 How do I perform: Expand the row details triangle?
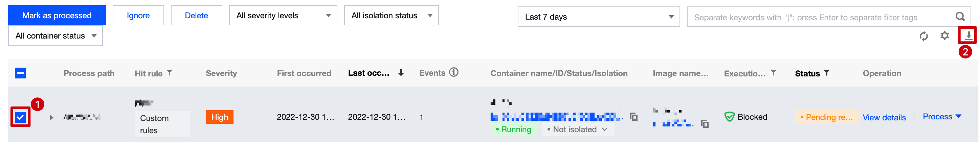[51, 117]
